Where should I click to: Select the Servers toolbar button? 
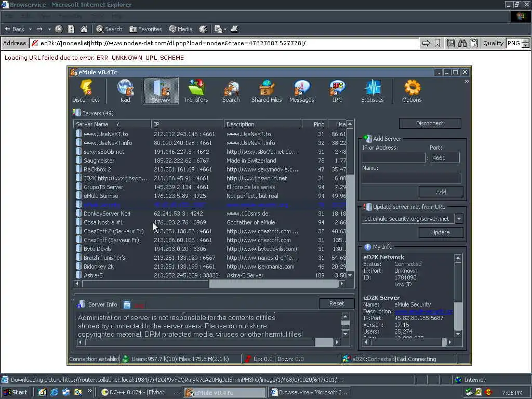pyautogui.click(x=161, y=91)
